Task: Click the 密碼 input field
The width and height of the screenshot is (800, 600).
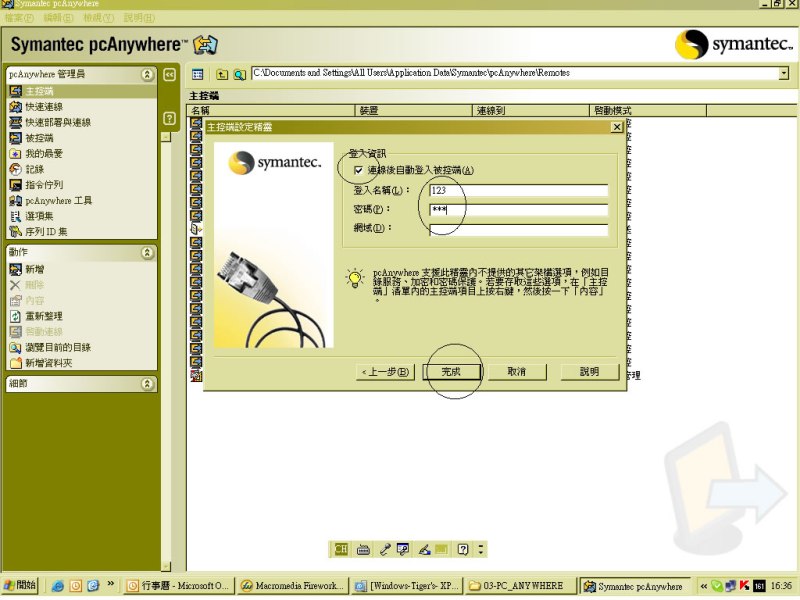Action: [x=518, y=210]
